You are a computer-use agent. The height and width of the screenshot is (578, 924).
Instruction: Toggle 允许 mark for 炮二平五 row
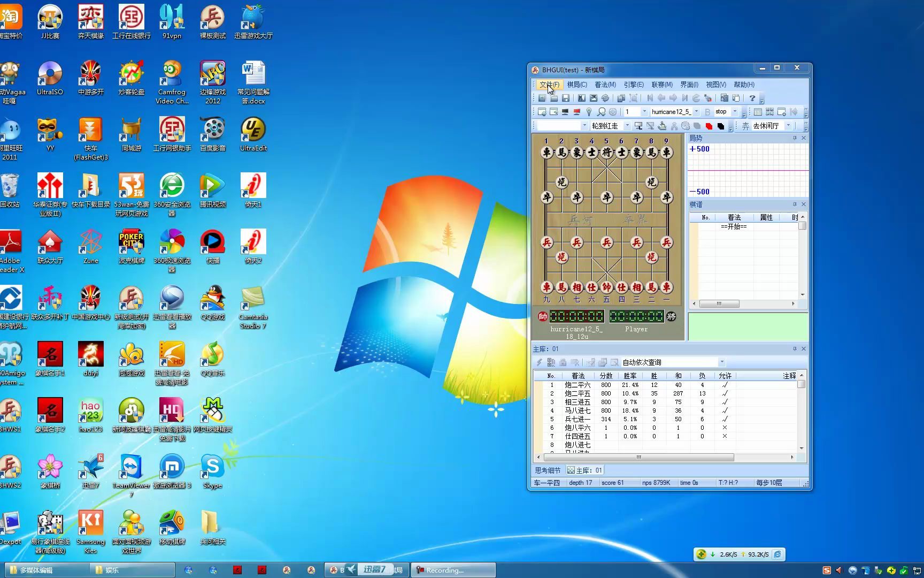pyautogui.click(x=725, y=393)
